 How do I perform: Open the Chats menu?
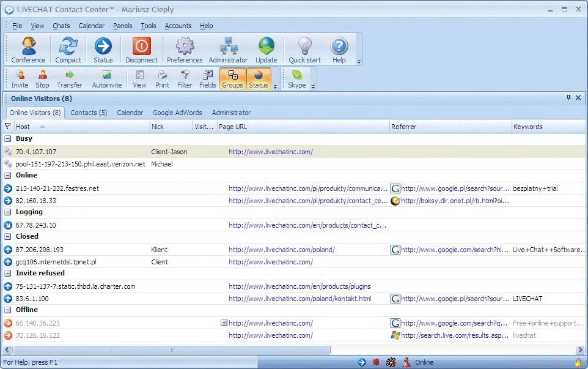(x=61, y=26)
